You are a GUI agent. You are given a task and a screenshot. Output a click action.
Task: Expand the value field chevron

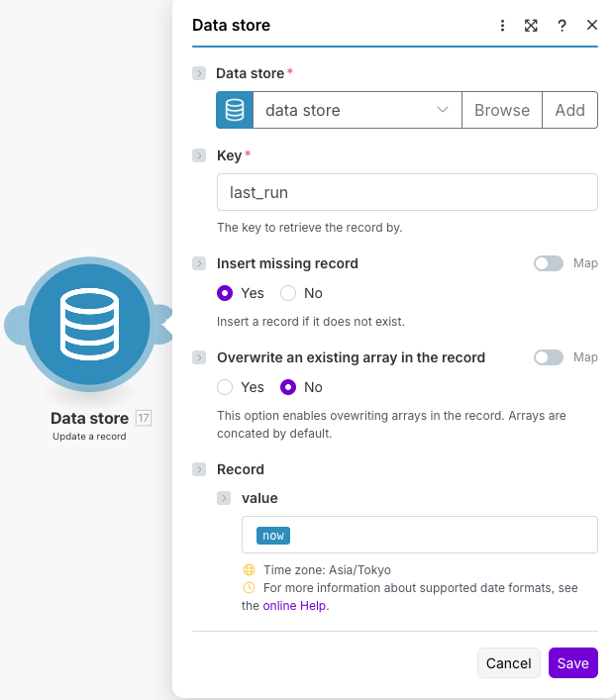pyautogui.click(x=224, y=498)
